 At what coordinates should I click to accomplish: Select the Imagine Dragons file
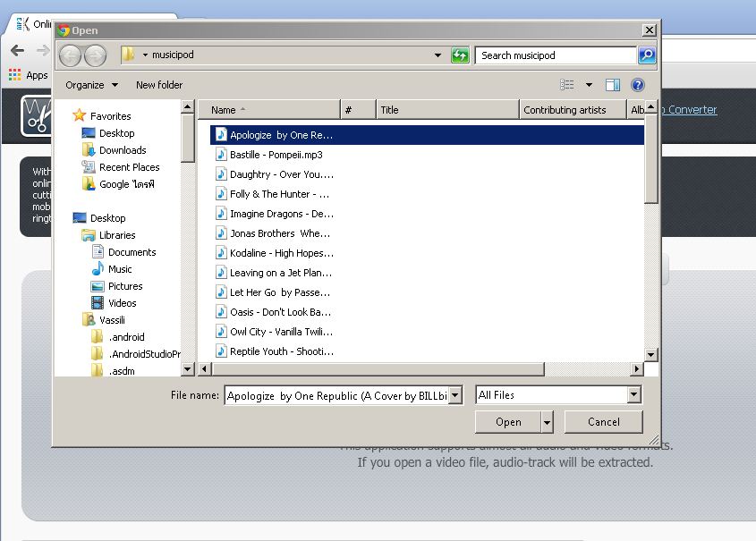(275, 214)
